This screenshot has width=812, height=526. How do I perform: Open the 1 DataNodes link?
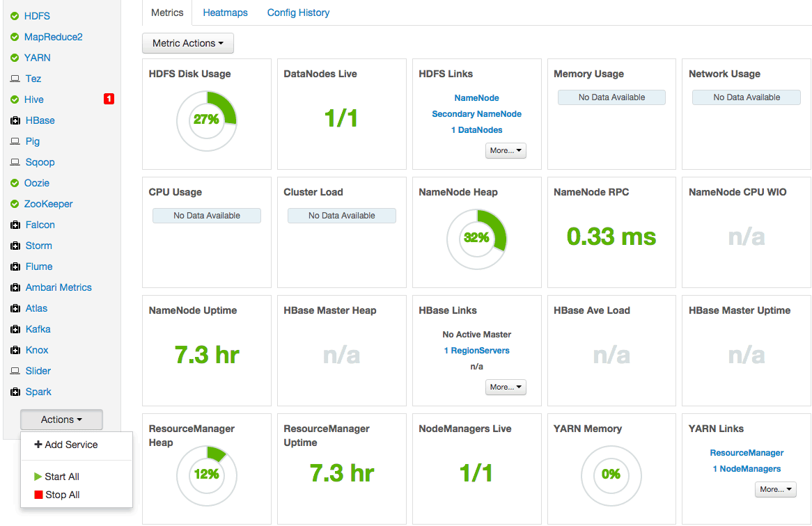click(x=476, y=130)
